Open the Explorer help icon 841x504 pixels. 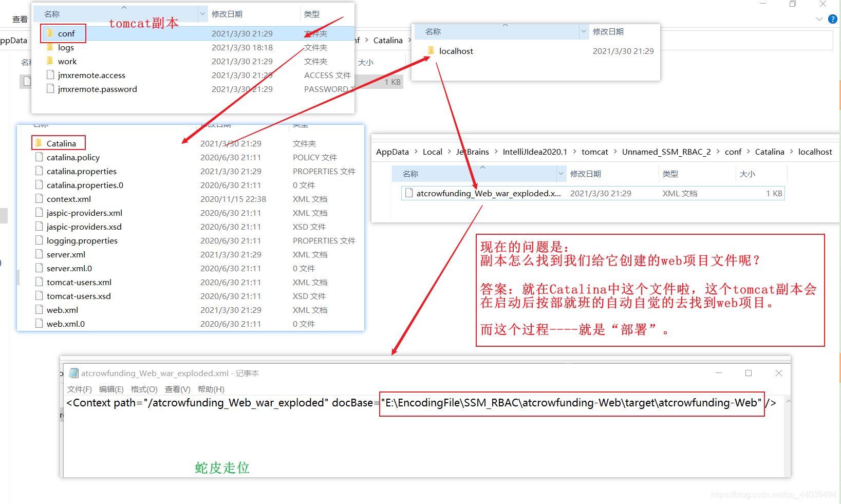(x=833, y=19)
